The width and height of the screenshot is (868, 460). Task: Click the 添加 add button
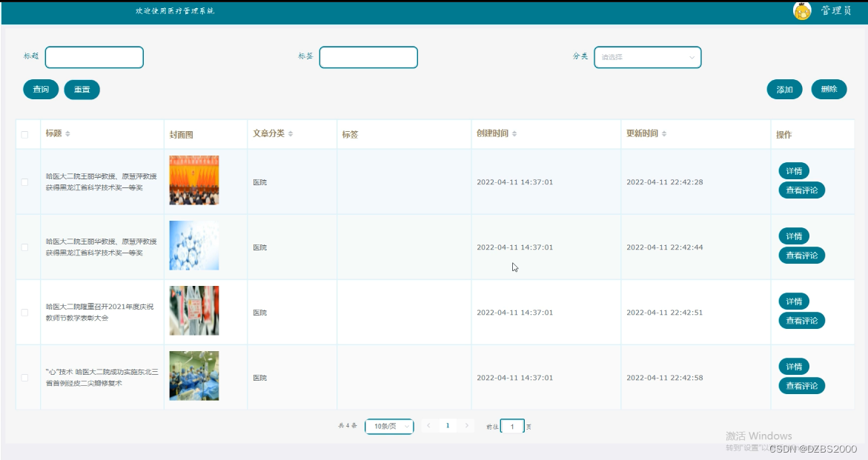click(784, 90)
